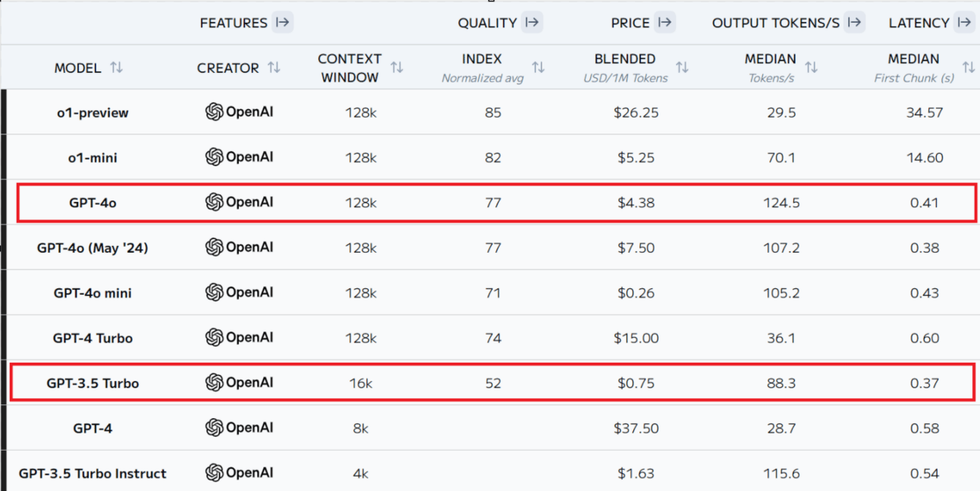The image size is (980, 491).
Task: Click the $15.00 price cell
Action: (636, 338)
